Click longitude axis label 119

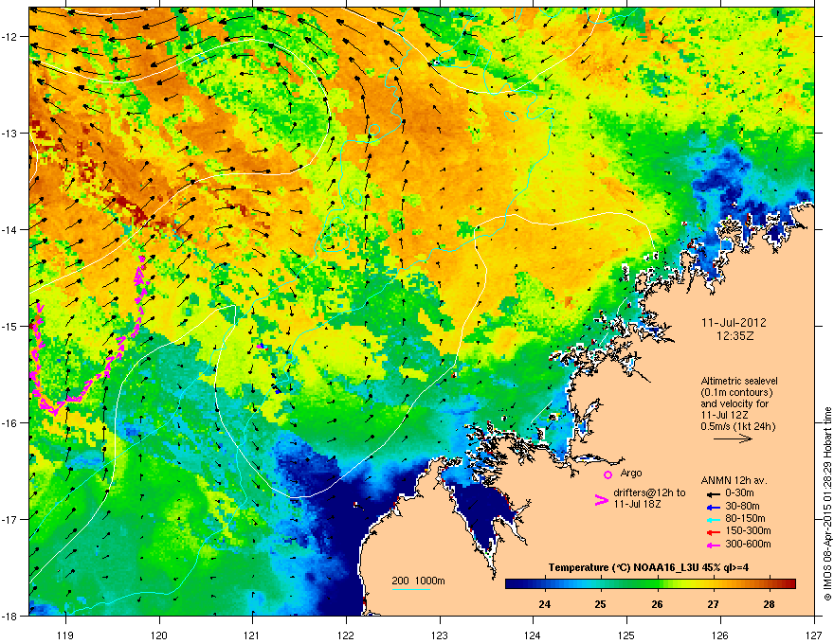click(x=65, y=635)
